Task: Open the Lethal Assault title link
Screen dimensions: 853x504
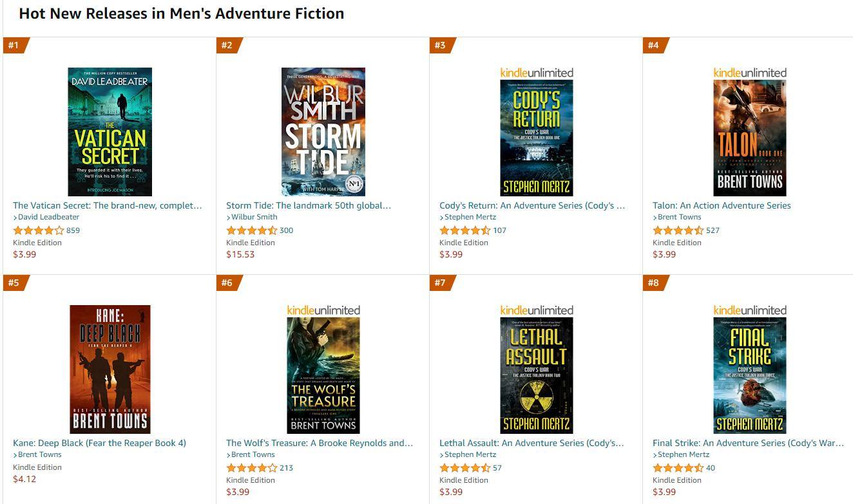Action: coord(532,442)
